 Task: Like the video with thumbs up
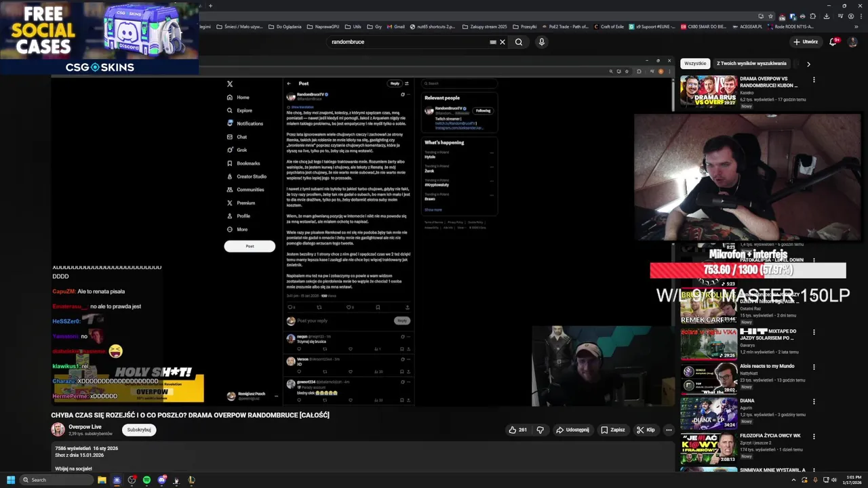coord(517,430)
